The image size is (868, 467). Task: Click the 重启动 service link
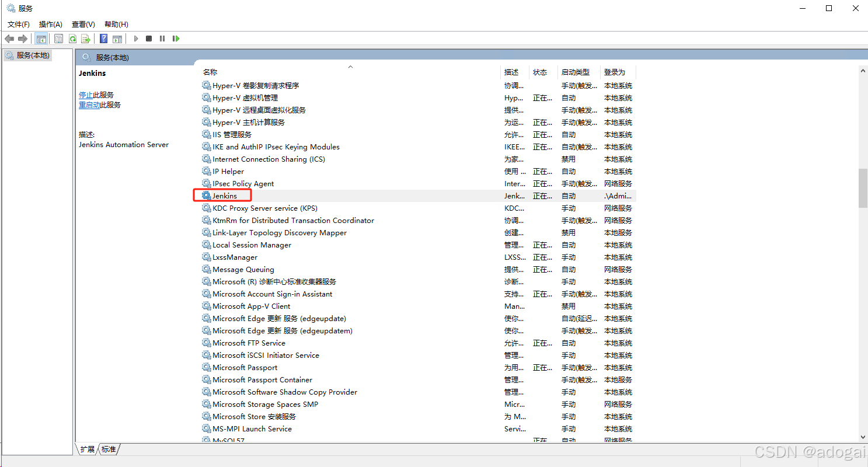point(89,105)
